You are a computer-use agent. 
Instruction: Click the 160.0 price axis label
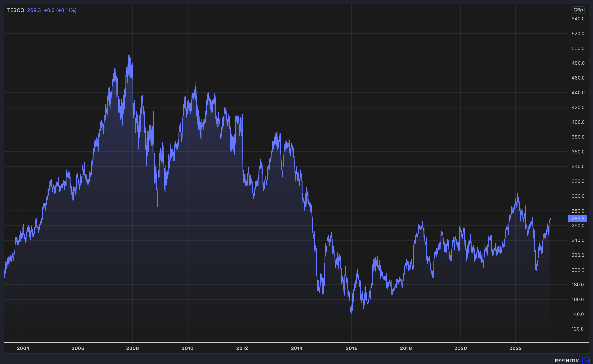578,300
